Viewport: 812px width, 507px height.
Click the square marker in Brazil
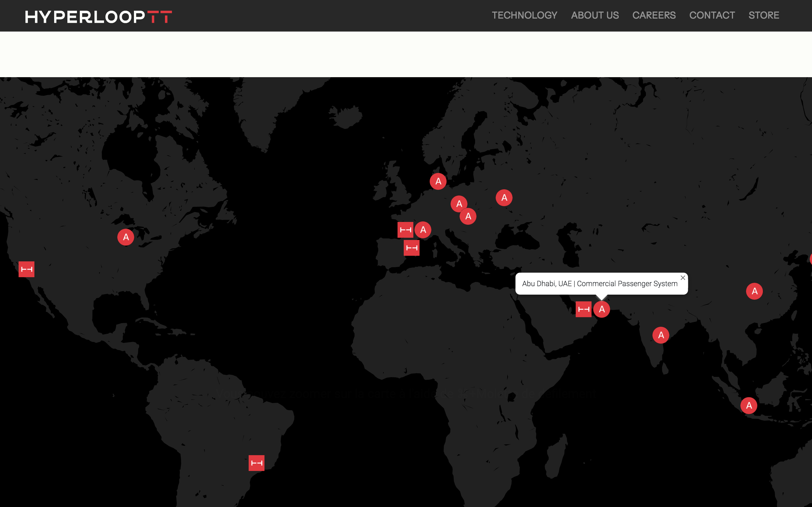coord(257,463)
